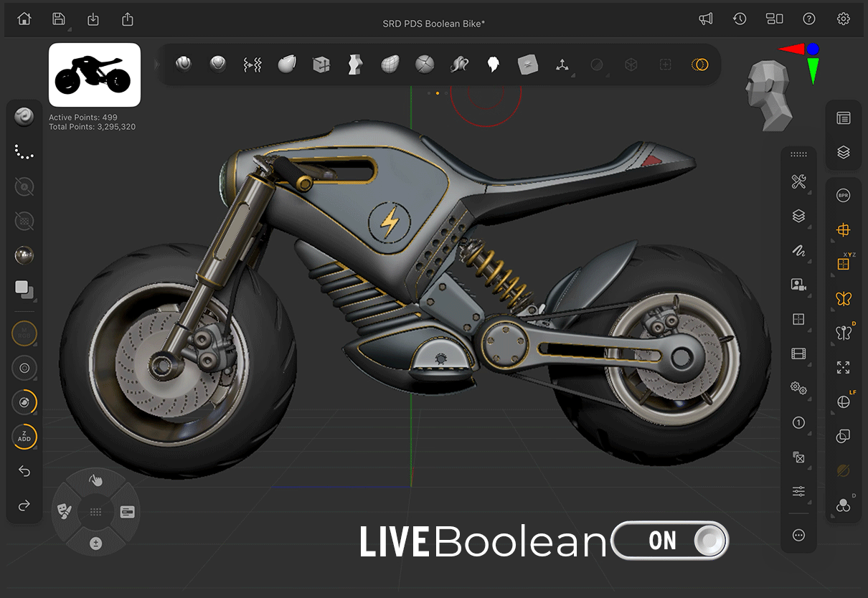Select the Gizmo 3D arrows tool
The height and width of the screenshot is (598, 868).
click(x=562, y=64)
